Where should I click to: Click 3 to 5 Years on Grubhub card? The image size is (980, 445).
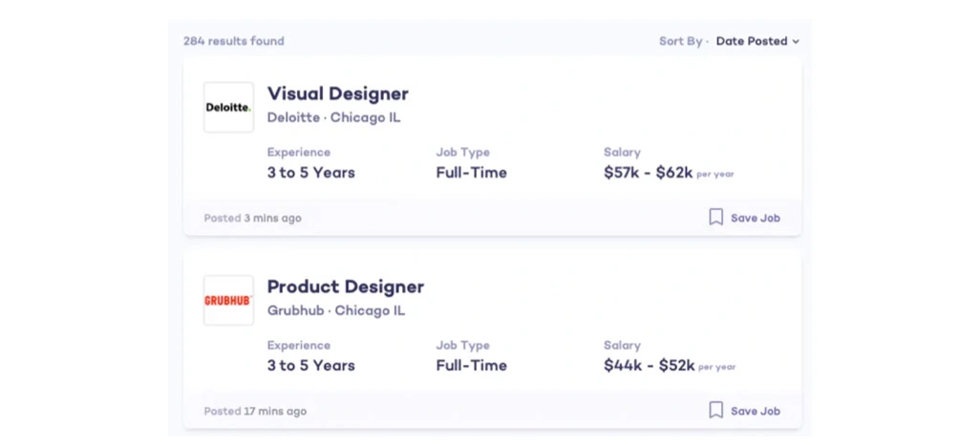tap(310, 366)
